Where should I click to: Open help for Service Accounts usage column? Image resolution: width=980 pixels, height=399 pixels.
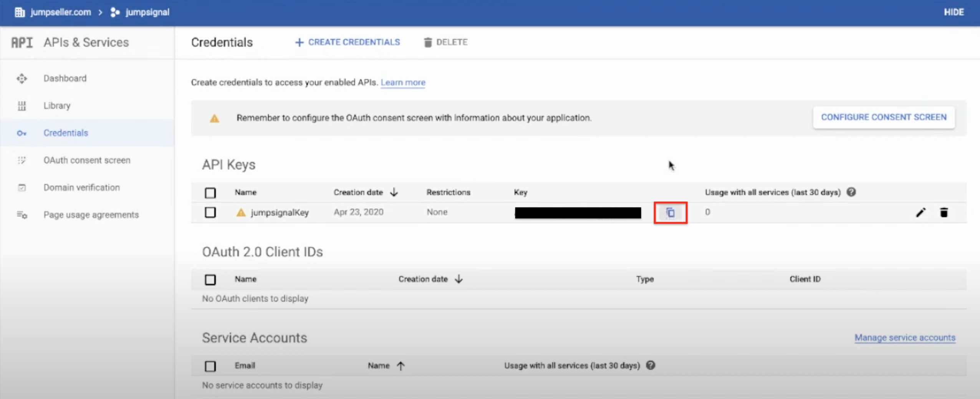651,365
